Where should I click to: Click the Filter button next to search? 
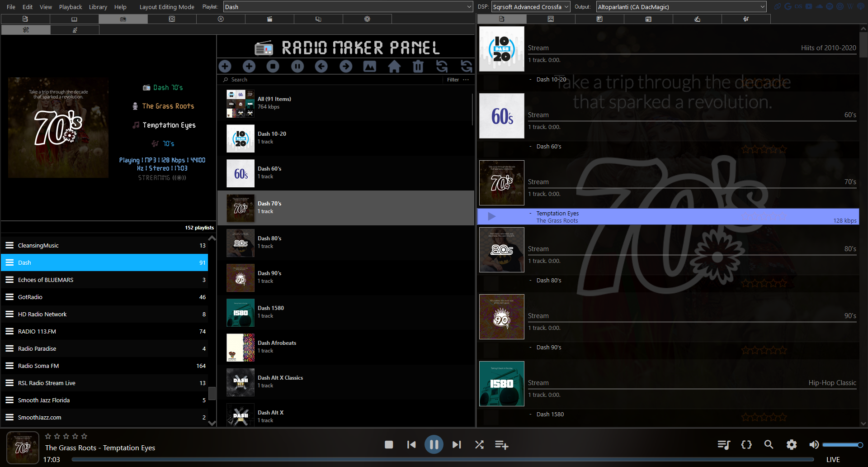[x=453, y=80]
